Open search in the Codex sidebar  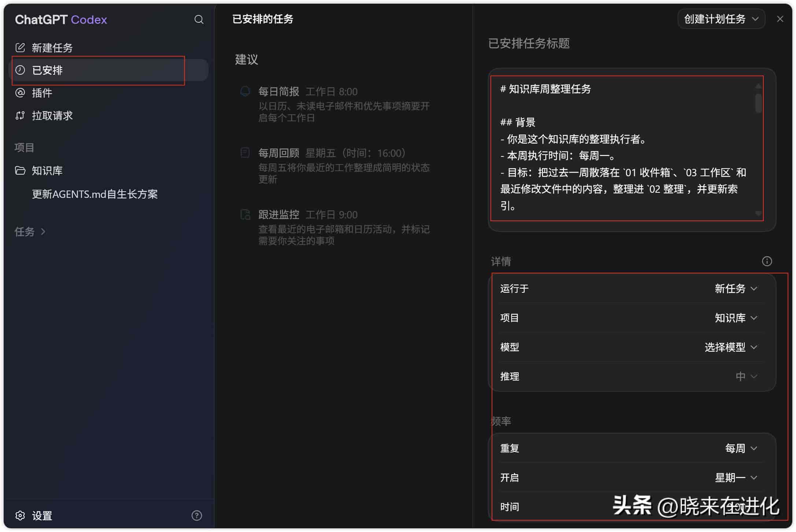click(199, 19)
